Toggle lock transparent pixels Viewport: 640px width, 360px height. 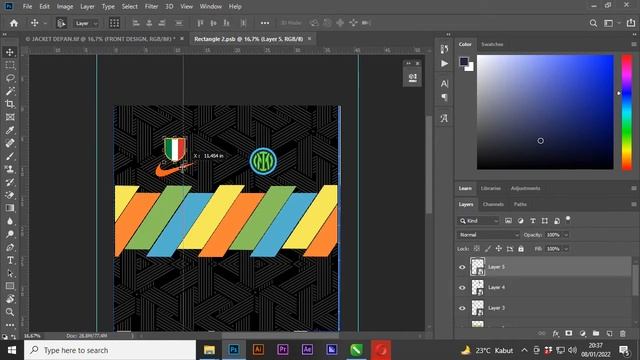476,249
